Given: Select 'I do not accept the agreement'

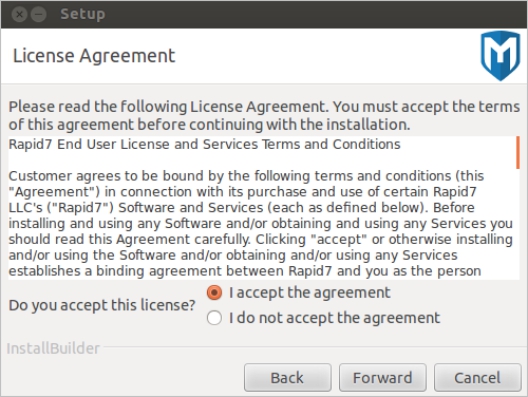Looking at the screenshot, I should coord(214,318).
